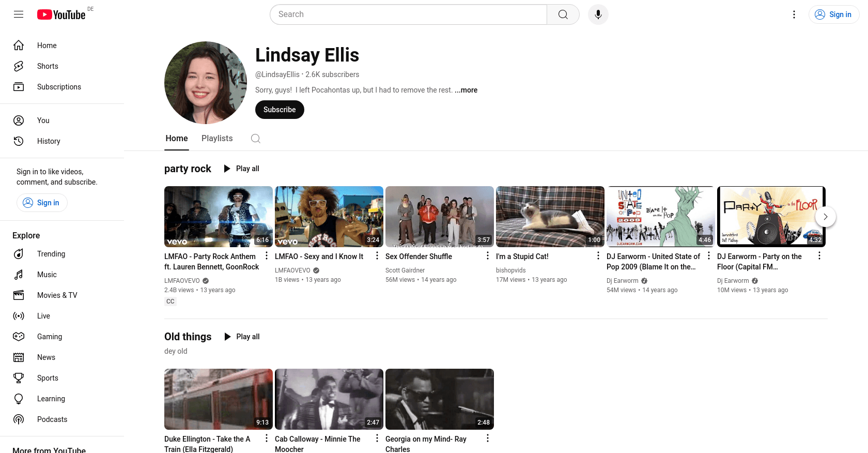This screenshot has width=868, height=453.
Task: Switch to the Playlists tab
Action: coord(217,139)
